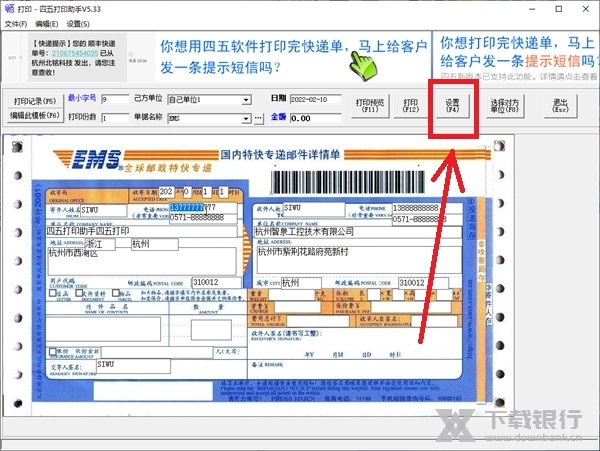
Task: Click the recipient city field 杭州
Action: click(301, 283)
